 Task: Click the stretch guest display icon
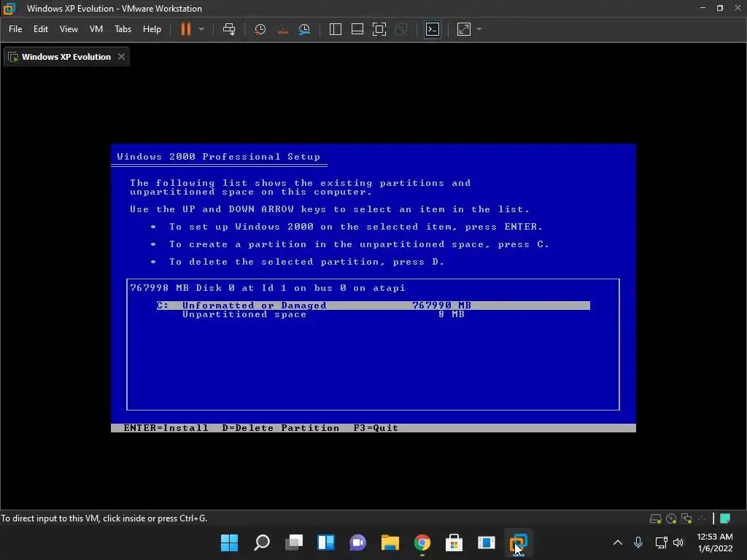(x=464, y=29)
